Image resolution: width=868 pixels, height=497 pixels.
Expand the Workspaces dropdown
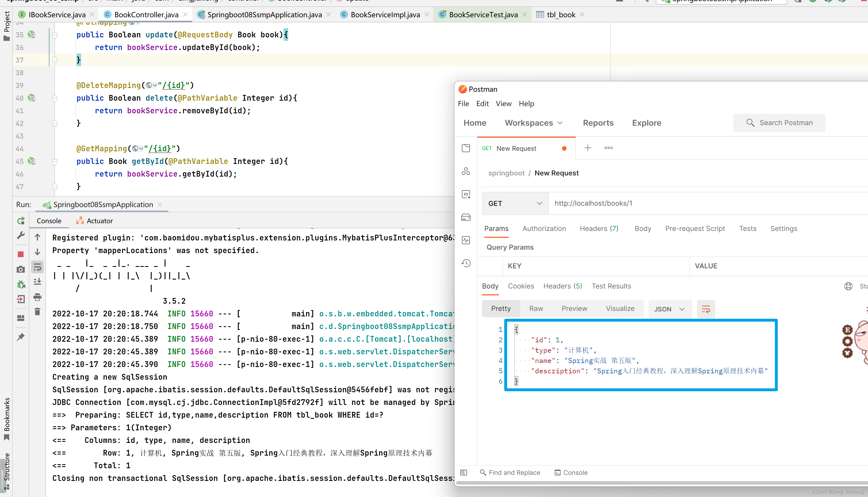click(x=534, y=123)
